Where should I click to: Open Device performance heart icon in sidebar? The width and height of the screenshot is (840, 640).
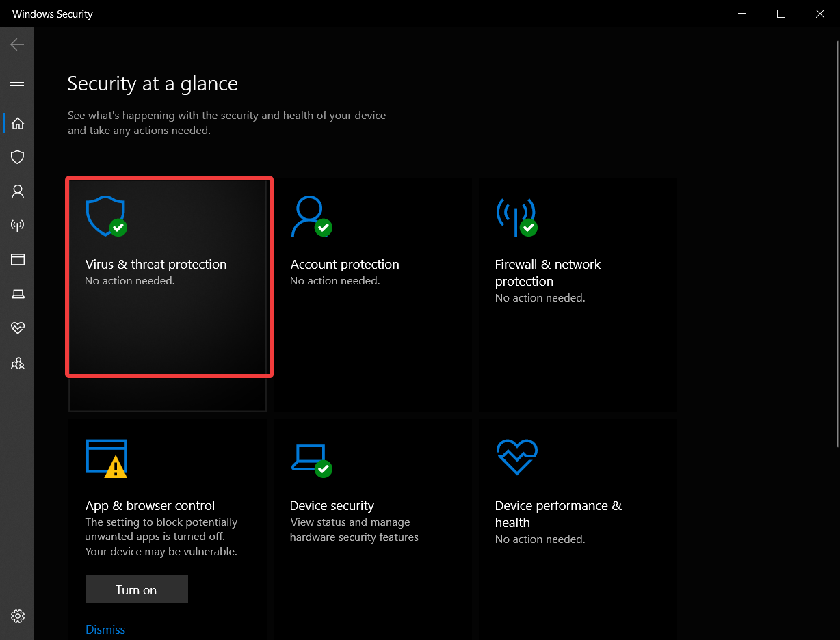tap(18, 328)
